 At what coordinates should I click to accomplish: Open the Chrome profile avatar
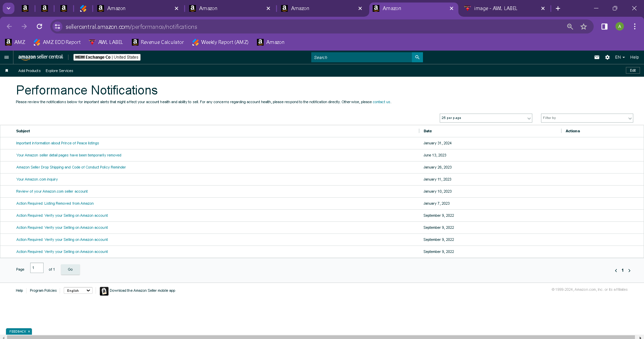point(620,26)
